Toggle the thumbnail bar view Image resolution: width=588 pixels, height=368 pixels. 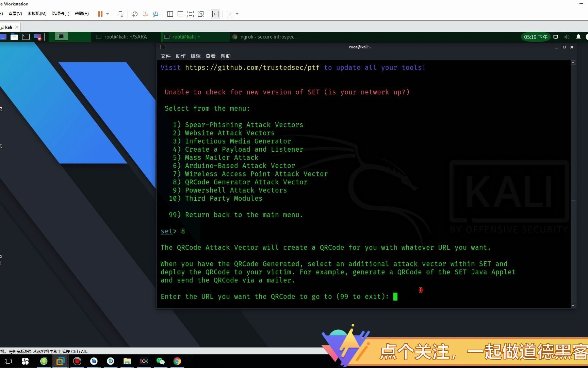pos(180,14)
